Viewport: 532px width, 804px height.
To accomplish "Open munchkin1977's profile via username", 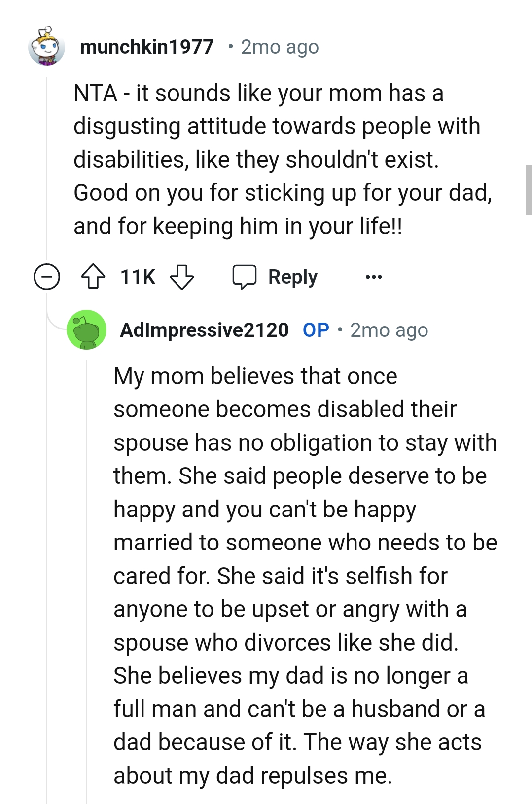I will [x=147, y=47].
